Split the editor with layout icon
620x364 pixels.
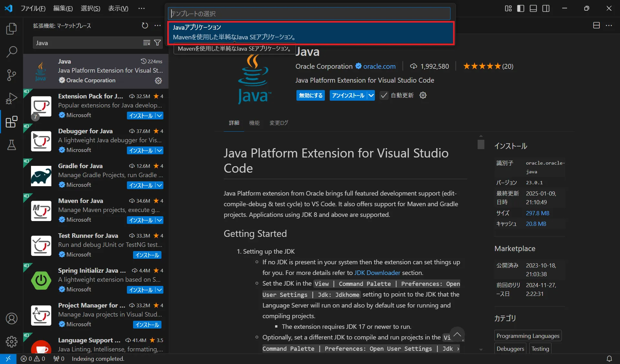click(596, 25)
